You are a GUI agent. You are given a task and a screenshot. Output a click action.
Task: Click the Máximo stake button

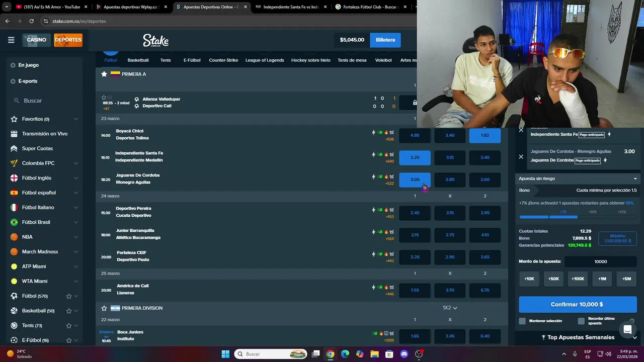617,238
